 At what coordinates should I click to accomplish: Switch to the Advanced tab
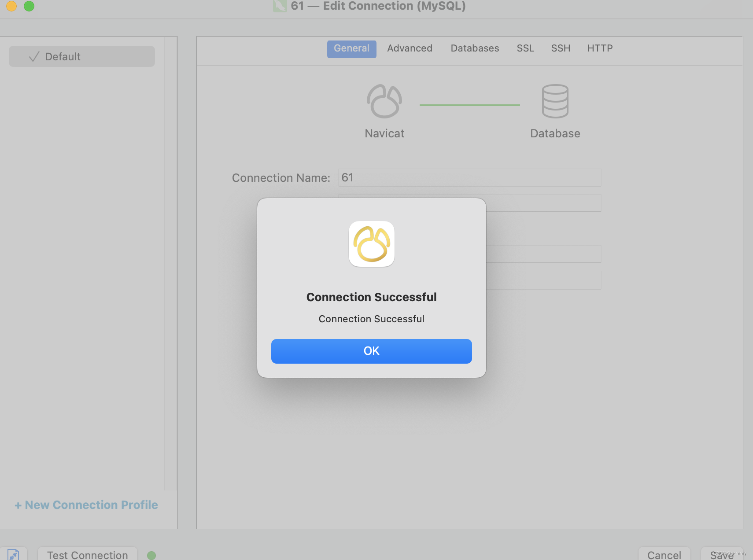[409, 48]
